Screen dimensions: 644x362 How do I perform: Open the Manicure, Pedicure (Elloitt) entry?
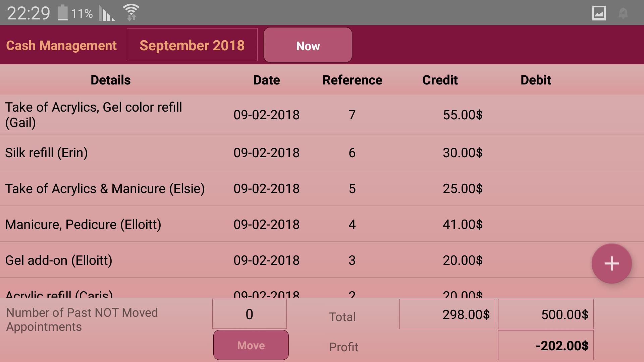coord(322,224)
